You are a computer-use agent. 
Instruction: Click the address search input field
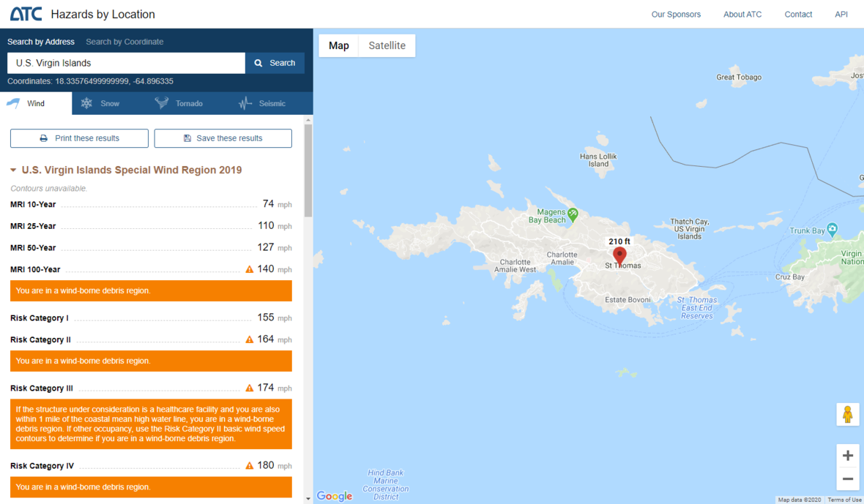point(126,63)
